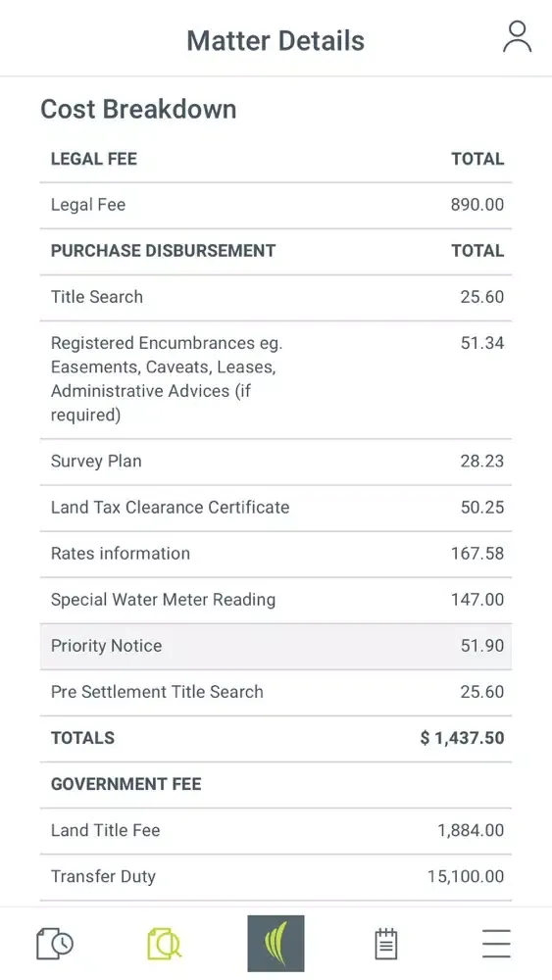This screenshot has height=980, width=552.
Task: Tap the Legal Fee row
Action: click(x=276, y=206)
